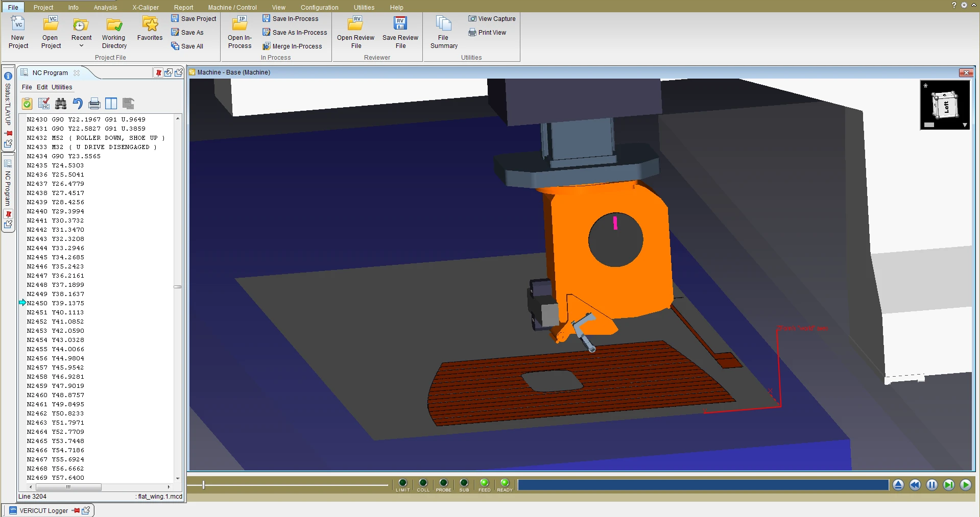
Task: Toggle the red pin on NC Program panel
Action: 159,73
